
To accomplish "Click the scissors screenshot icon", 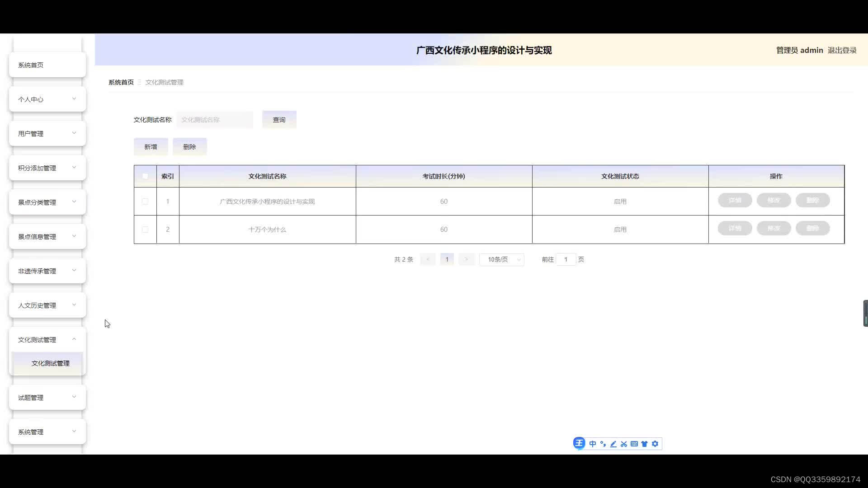I will (624, 444).
